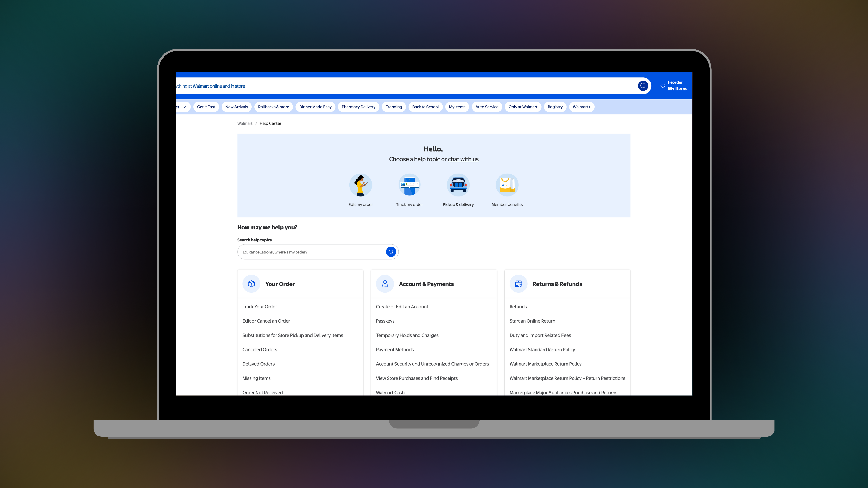
Task: Open the Edit or Cancel an Order topic
Action: (x=266, y=321)
